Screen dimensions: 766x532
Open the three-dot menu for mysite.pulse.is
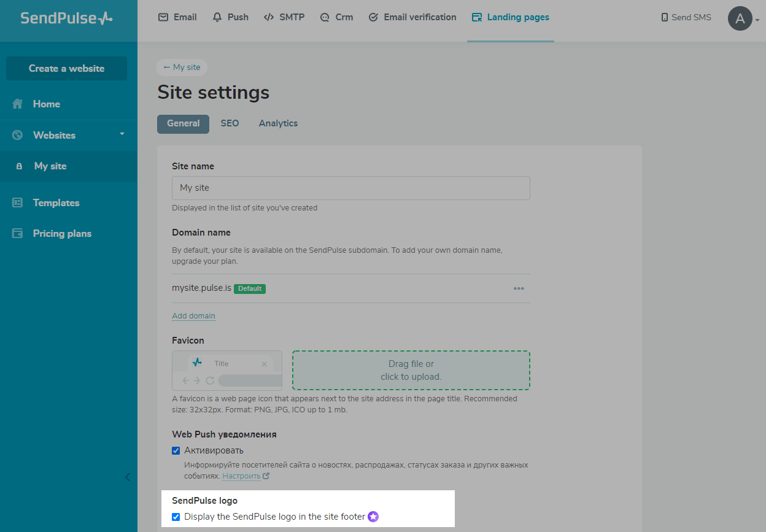[519, 288]
